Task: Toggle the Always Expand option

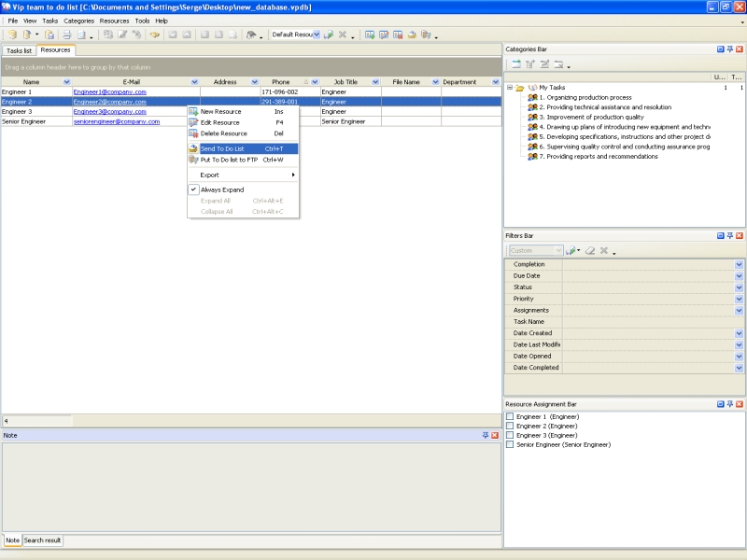Action: point(221,189)
